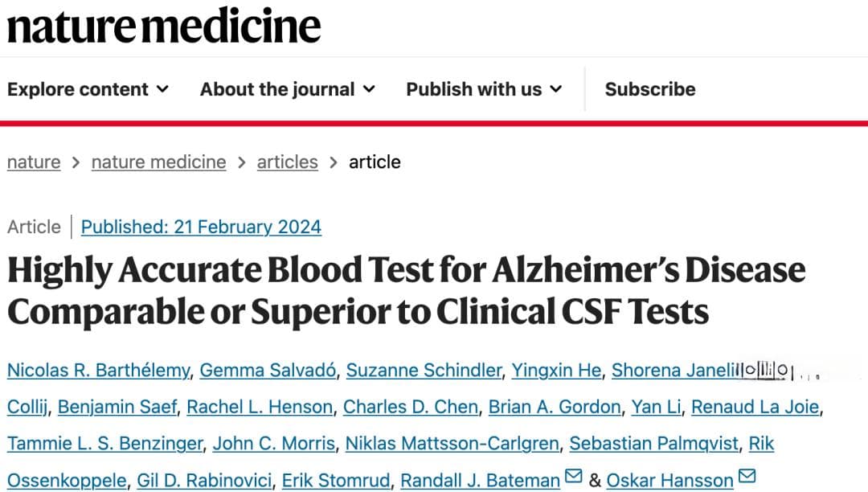Open author Charles D. Chen
This screenshot has width=868, height=492.
pyautogui.click(x=411, y=407)
